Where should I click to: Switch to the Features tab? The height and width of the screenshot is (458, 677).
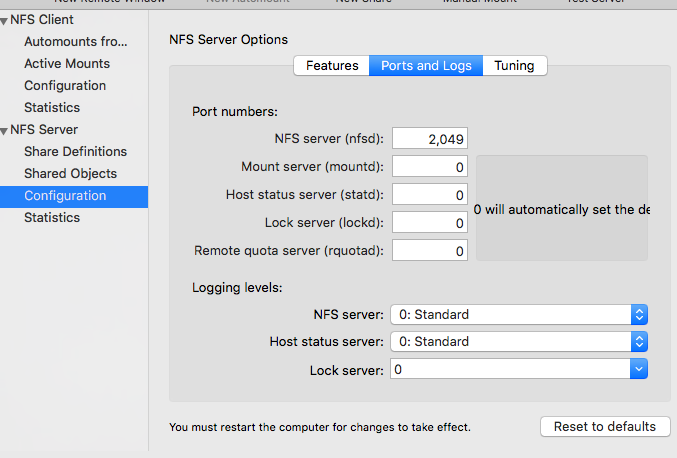[332, 66]
